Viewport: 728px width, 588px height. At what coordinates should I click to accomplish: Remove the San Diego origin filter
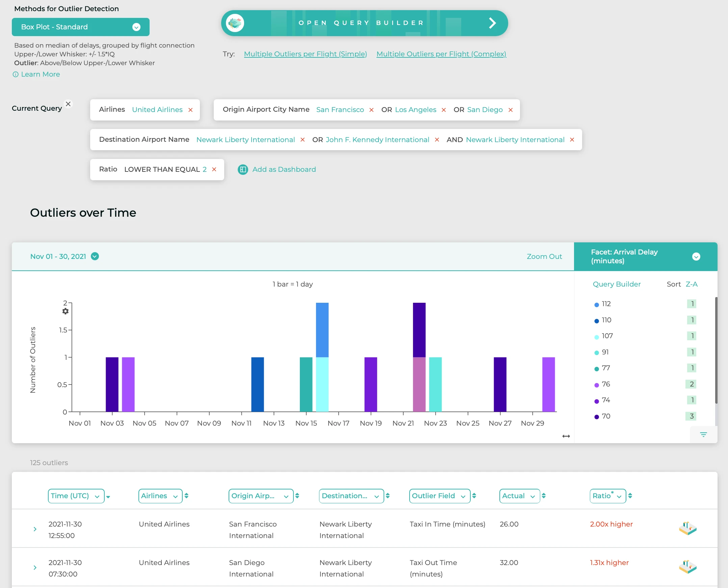pyautogui.click(x=511, y=110)
